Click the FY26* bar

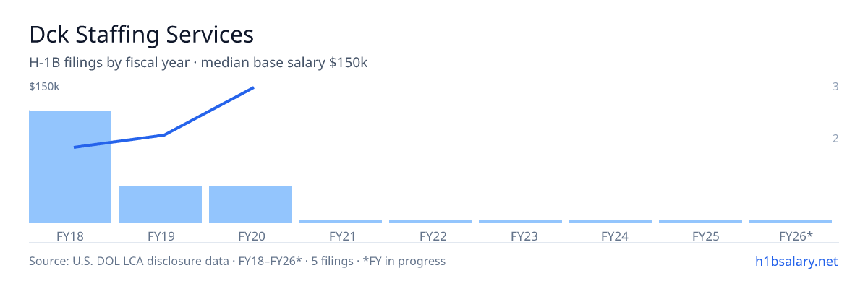point(791,222)
